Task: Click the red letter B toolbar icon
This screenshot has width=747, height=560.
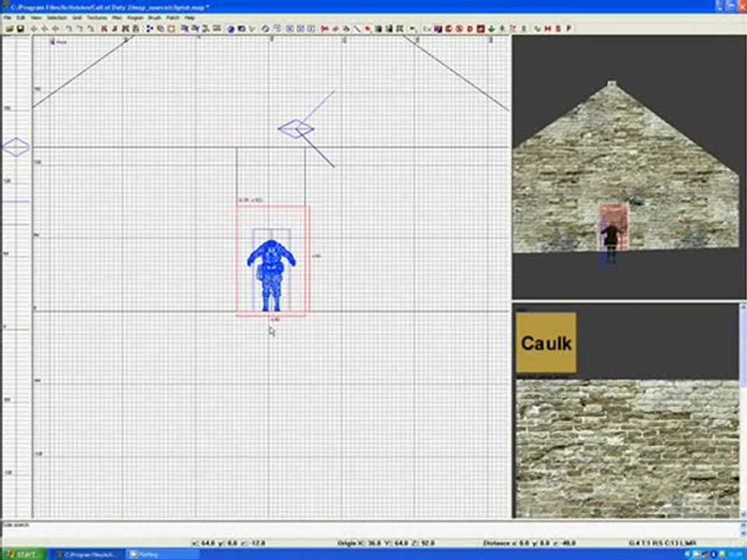Action: point(559,29)
